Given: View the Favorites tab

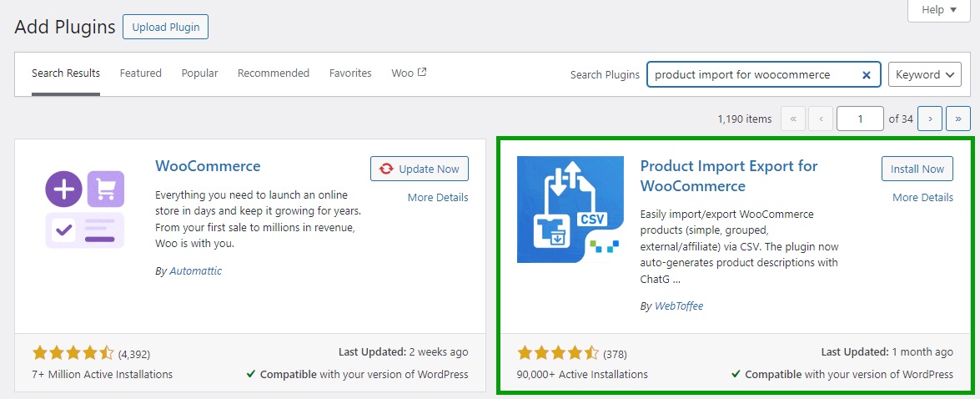Looking at the screenshot, I should point(350,73).
